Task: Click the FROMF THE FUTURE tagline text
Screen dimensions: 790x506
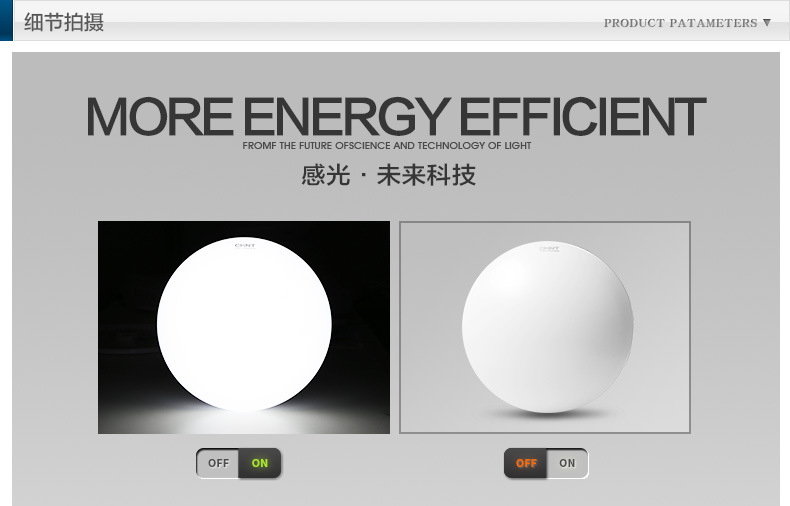Action: point(386,146)
